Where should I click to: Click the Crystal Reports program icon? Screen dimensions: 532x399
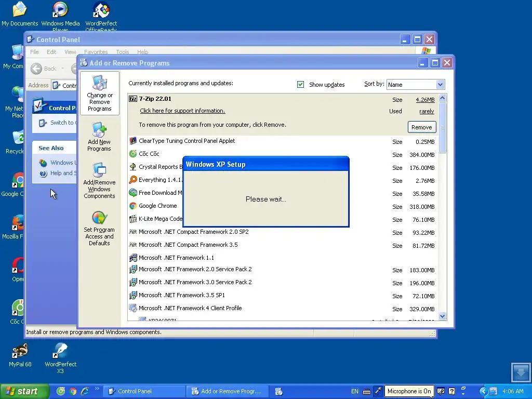click(133, 167)
